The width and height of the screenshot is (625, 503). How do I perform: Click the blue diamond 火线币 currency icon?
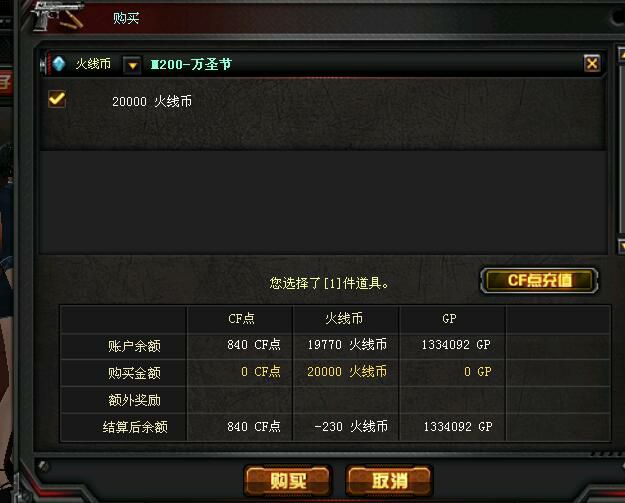pos(59,64)
